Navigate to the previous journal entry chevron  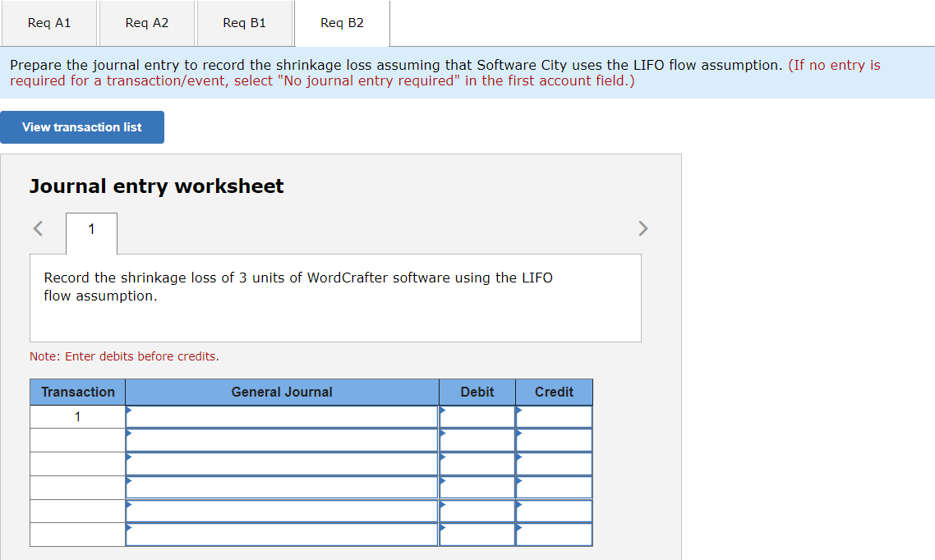(38, 228)
